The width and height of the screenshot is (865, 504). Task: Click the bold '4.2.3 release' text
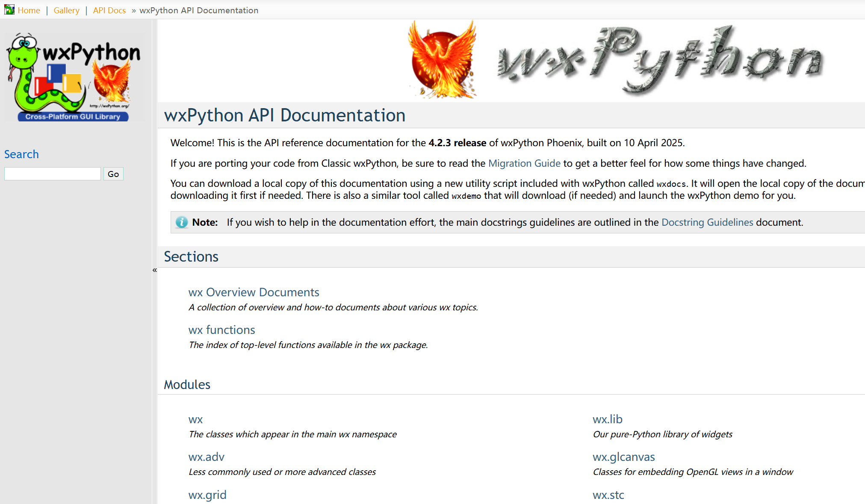click(x=457, y=143)
